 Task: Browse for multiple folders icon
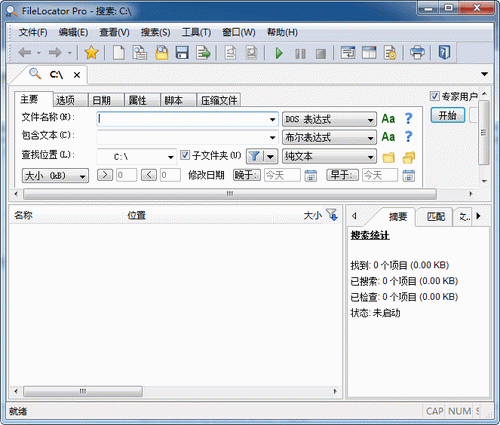[409, 157]
